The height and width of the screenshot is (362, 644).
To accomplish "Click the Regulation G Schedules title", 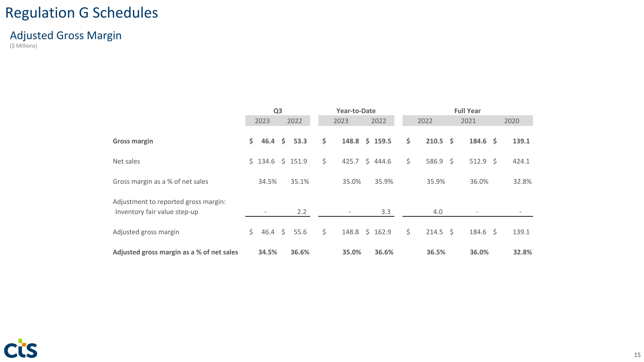I will point(82,13).
